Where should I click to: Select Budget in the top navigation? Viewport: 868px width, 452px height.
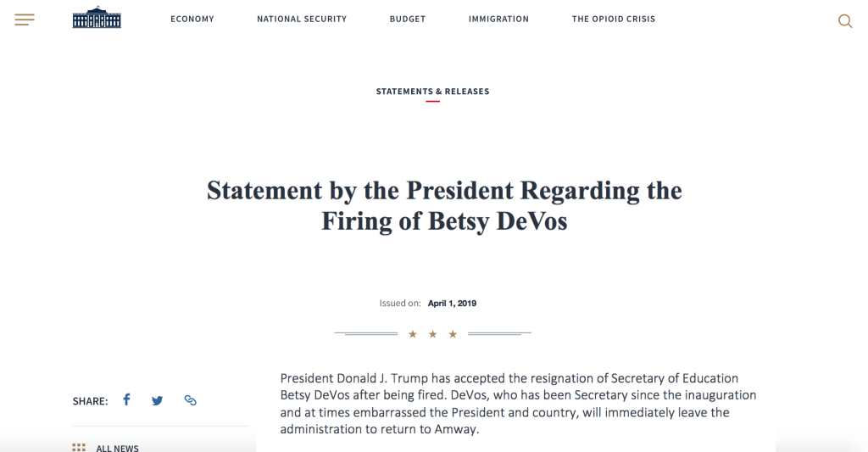pyautogui.click(x=408, y=19)
